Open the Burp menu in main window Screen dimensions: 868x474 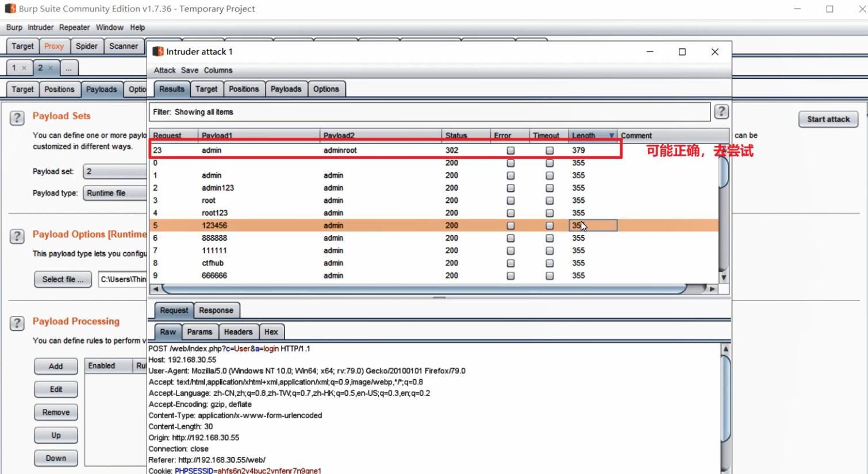(x=14, y=28)
